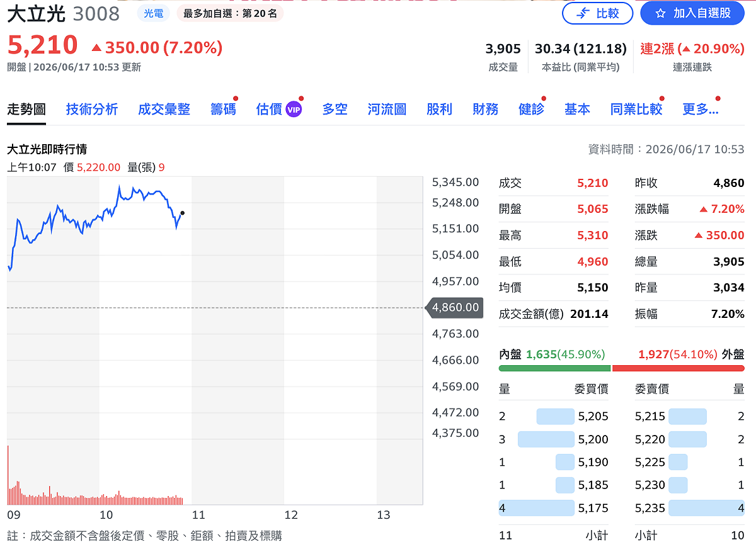Click the star icon in 加入自選股
Image resolution: width=756 pixels, height=542 pixels.
click(660, 13)
